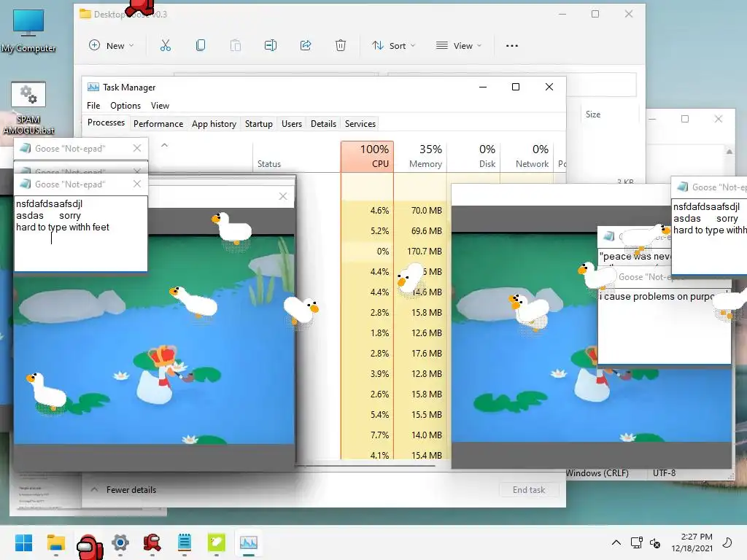Open the Notepad icon on the taskbar
This screenshot has height=560, width=747.
tap(185, 542)
